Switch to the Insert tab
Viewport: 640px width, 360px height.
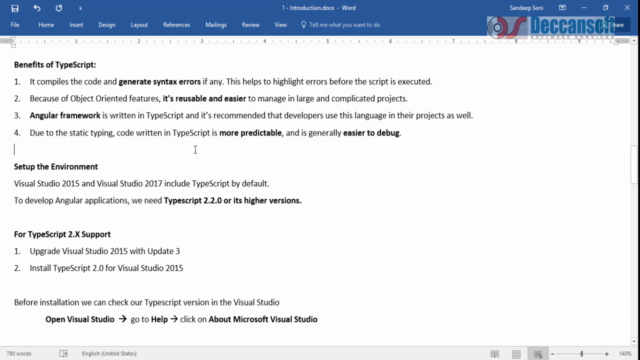click(76, 25)
